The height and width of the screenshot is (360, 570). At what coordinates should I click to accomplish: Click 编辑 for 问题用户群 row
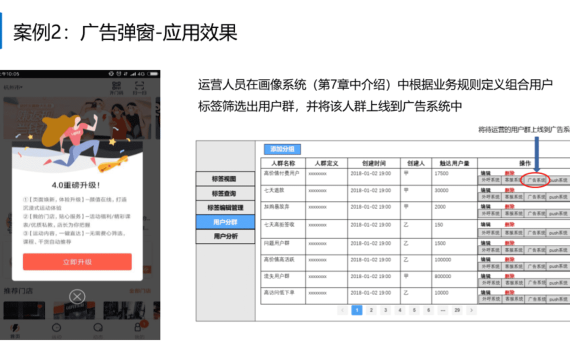pyautogui.click(x=485, y=243)
